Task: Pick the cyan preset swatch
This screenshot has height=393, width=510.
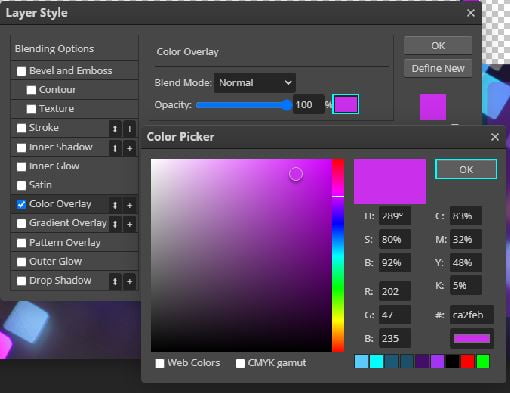Action: [376, 362]
